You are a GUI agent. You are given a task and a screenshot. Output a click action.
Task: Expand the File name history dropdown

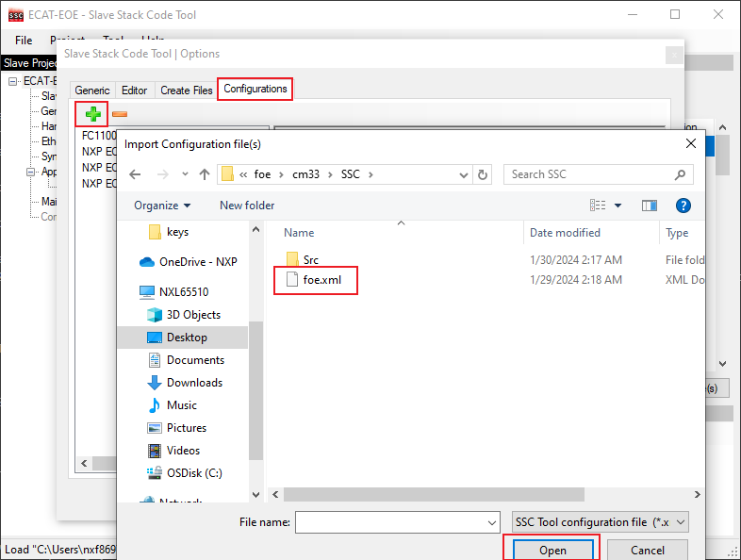coord(492,522)
